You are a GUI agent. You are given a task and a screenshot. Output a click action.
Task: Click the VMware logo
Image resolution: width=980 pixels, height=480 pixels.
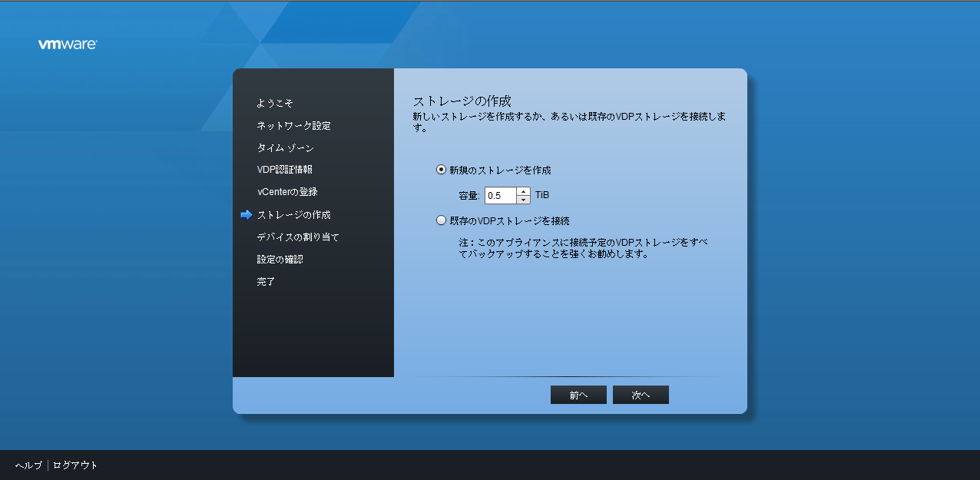[x=68, y=45]
